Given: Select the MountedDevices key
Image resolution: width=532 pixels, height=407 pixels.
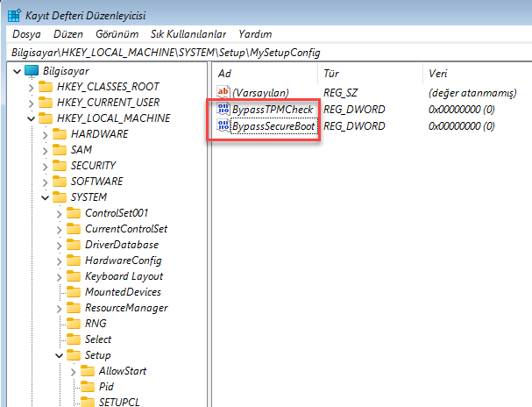Looking at the screenshot, I should tap(122, 292).
